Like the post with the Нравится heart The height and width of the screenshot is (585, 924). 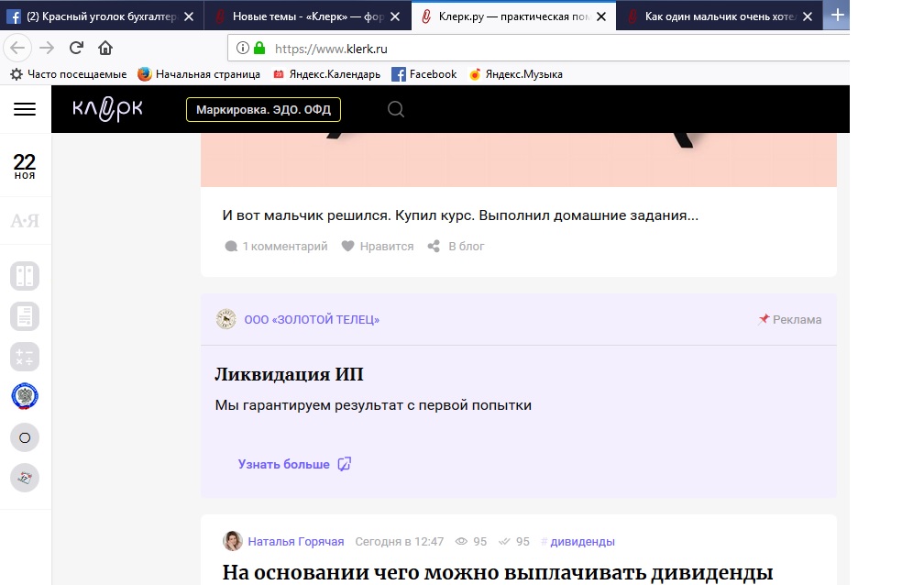tap(378, 246)
